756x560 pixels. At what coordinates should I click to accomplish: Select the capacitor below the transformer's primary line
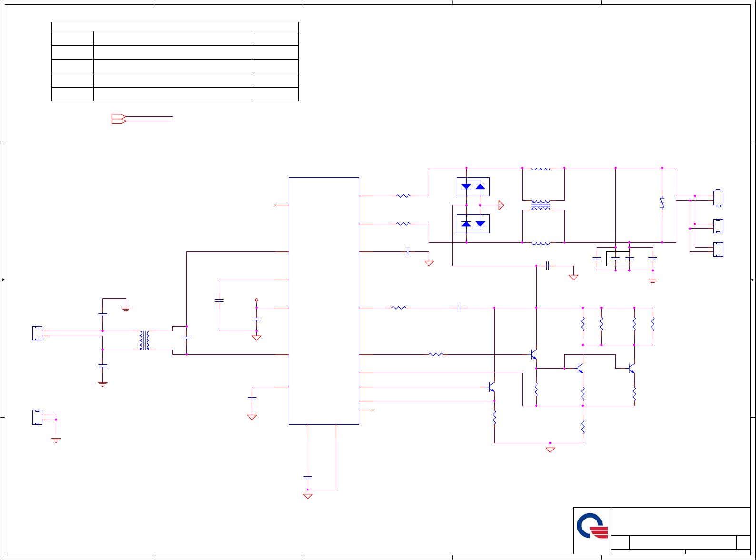pos(102,366)
